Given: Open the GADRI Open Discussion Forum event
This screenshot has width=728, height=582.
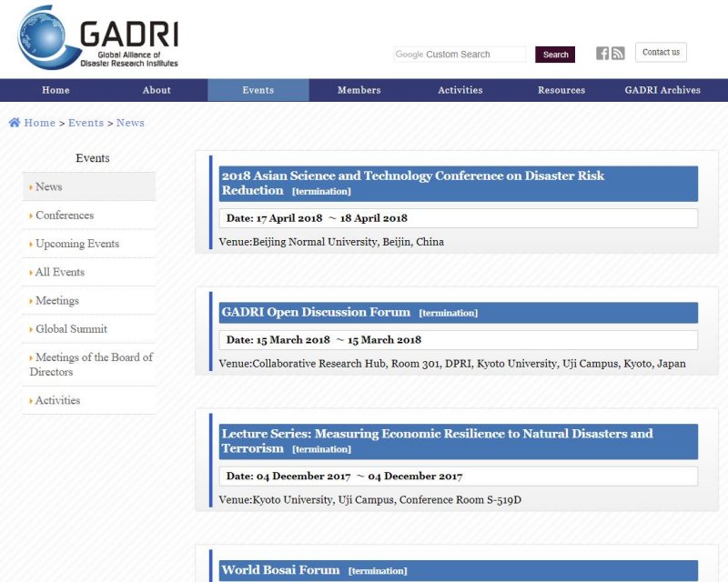Looking at the screenshot, I should pos(316,312).
